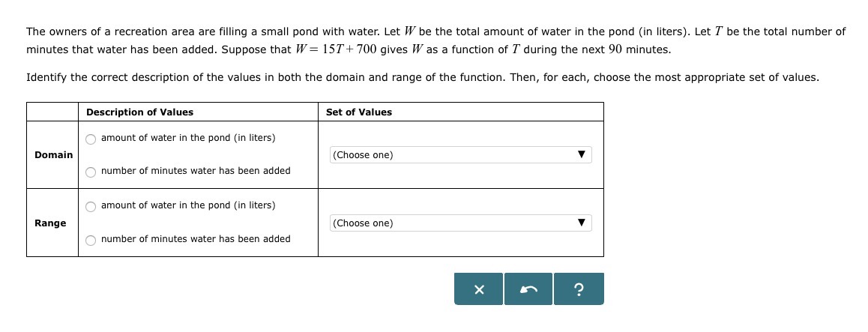Select Domain radio for amount of water
The height and width of the screenshot is (332, 868).
91,139
